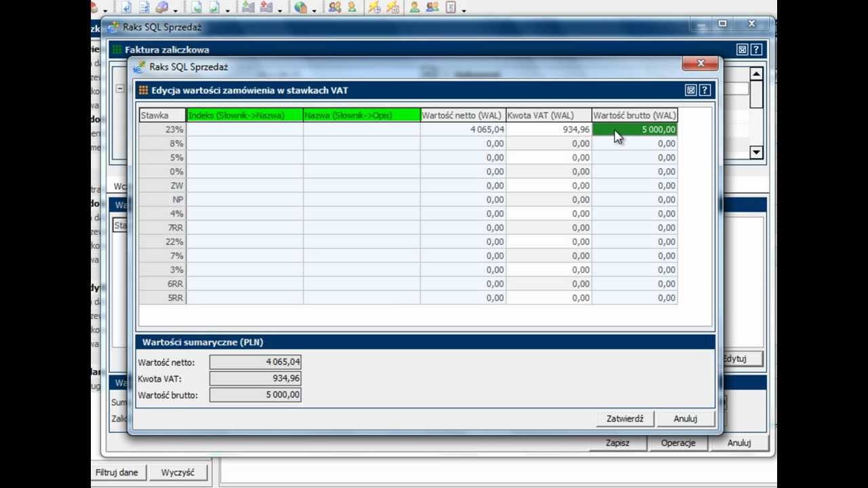Select the 5% rate row header

point(163,157)
